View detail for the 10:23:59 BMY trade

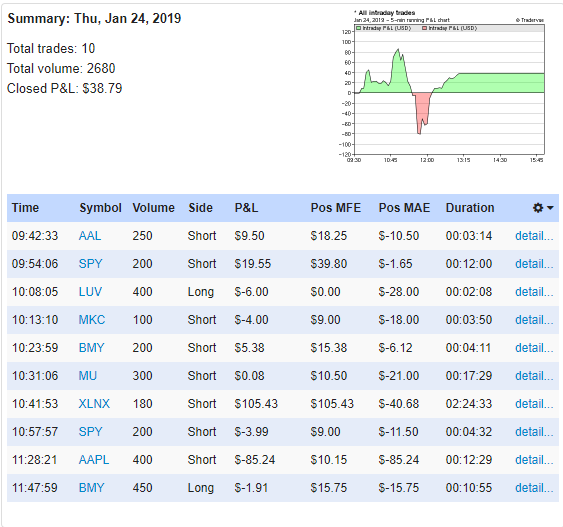(534, 348)
